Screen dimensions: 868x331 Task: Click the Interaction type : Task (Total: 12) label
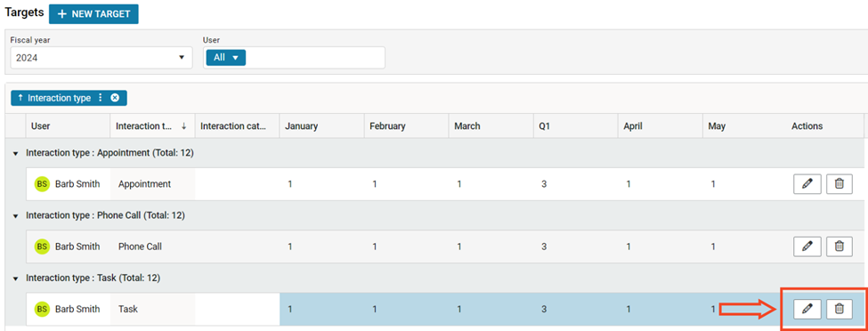pyautogui.click(x=93, y=279)
